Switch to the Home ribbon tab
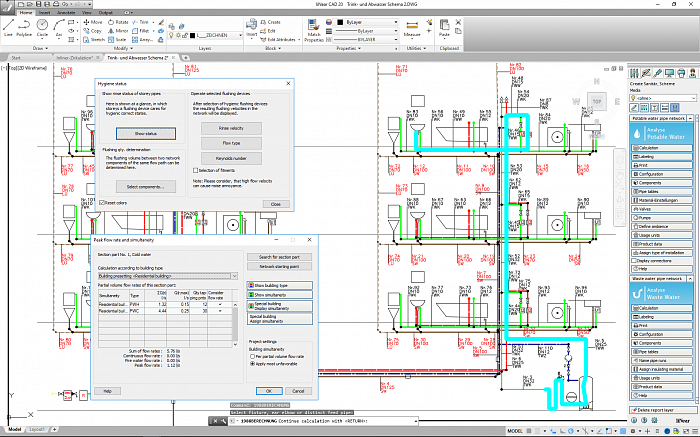This screenshot has width=700, height=437. tap(25, 12)
